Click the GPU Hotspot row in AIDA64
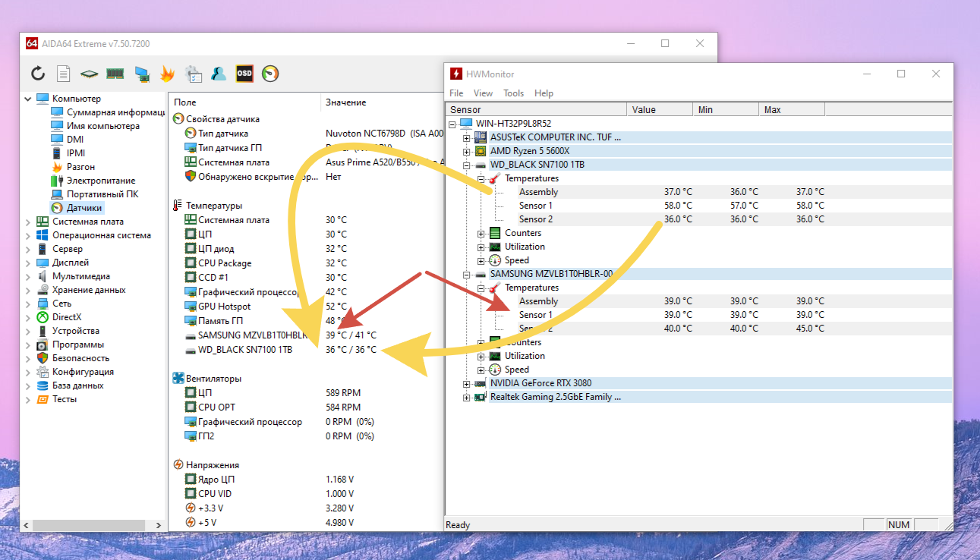 pos(307,307)
